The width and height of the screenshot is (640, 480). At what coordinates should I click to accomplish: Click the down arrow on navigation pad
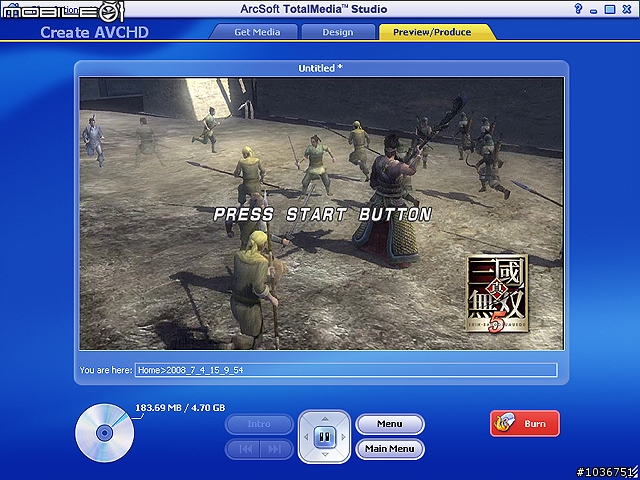coord(325,455)
